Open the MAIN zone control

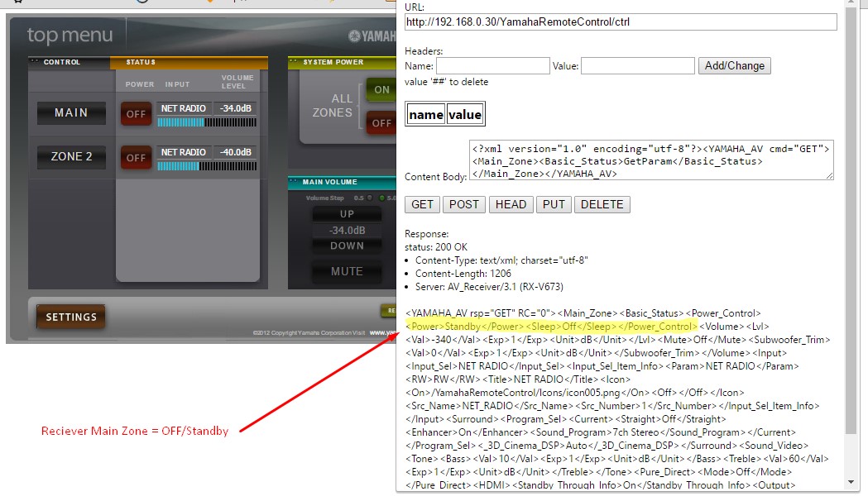(x=71, y=112)
